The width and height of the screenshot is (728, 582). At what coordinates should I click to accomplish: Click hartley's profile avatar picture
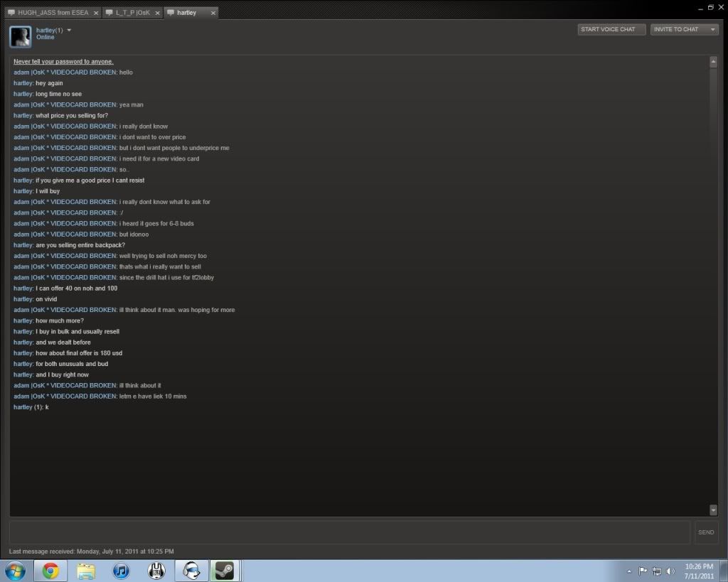point(21,37)
